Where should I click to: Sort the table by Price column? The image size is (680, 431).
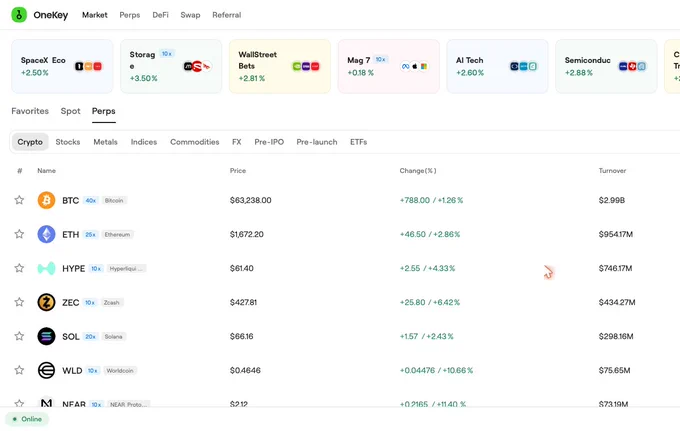pyautogui.click(x=238, y=171)
